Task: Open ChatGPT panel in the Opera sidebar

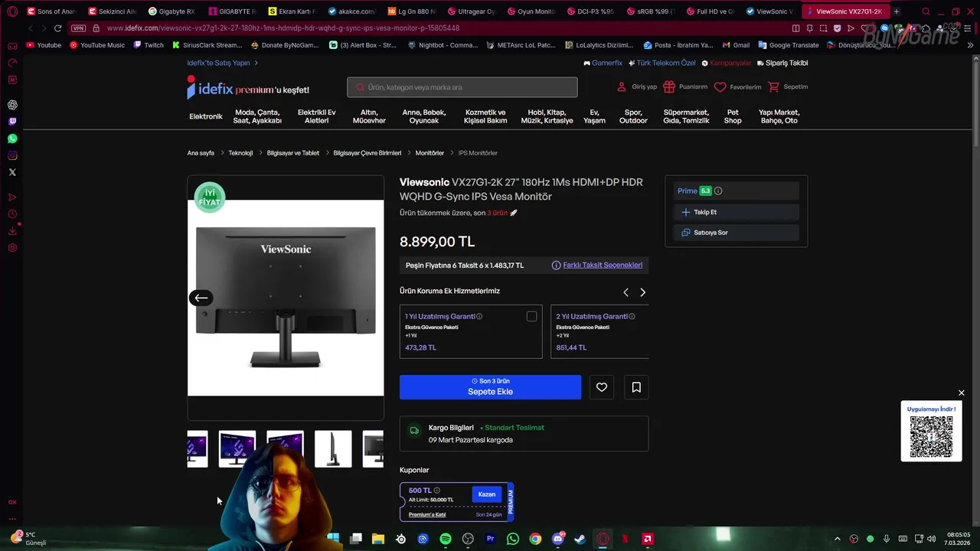Action: 12,105
